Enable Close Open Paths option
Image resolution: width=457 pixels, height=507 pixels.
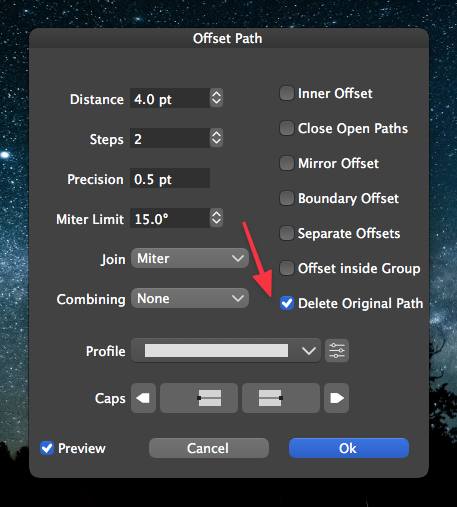287,128
